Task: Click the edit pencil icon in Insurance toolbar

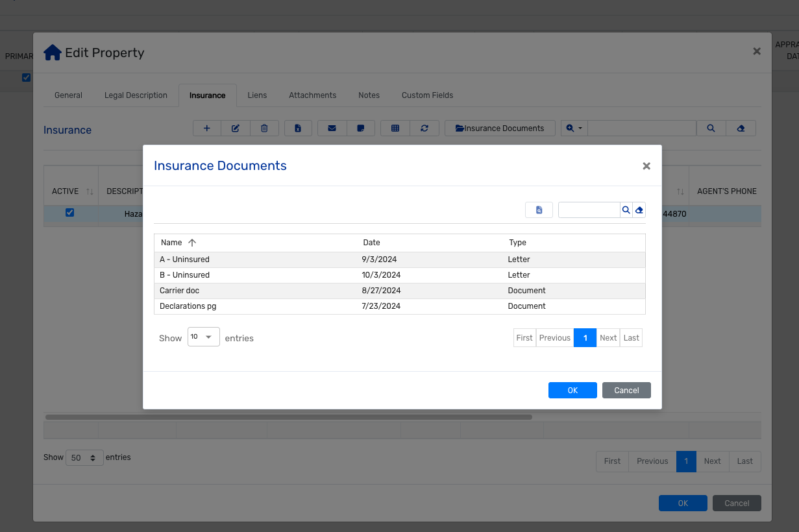Action: pos(236,128)
